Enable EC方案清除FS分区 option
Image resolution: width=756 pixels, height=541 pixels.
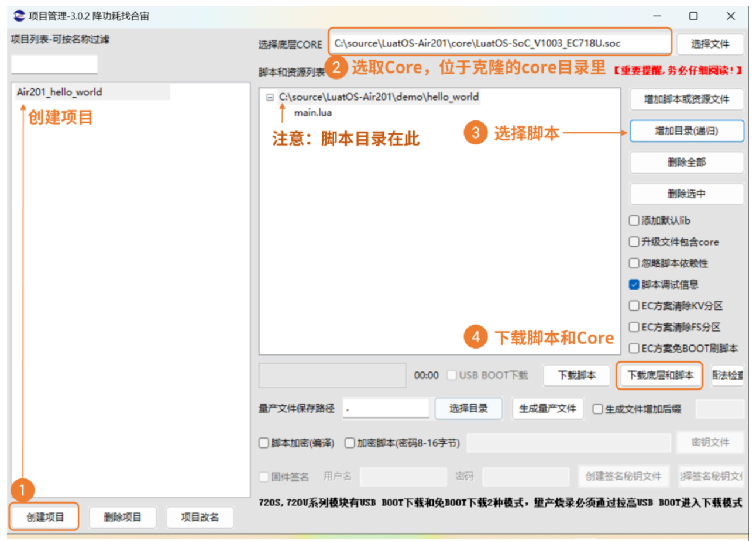(x=634, y=328)
